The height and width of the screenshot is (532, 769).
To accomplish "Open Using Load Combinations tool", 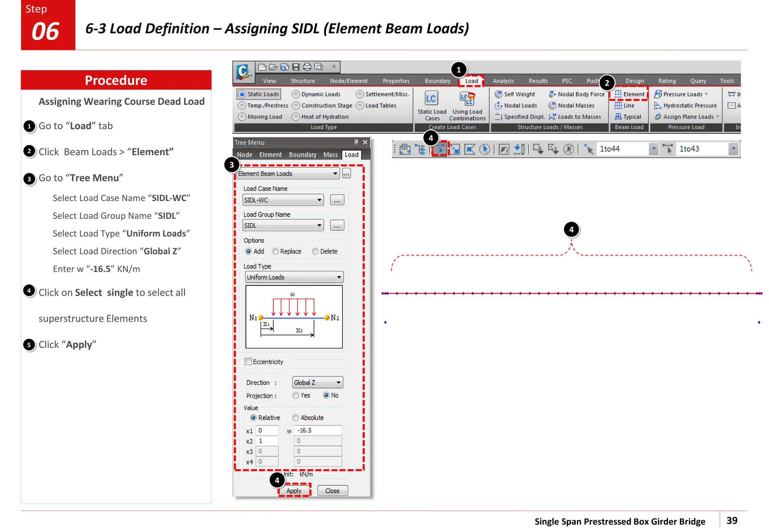I will [467, 99].
